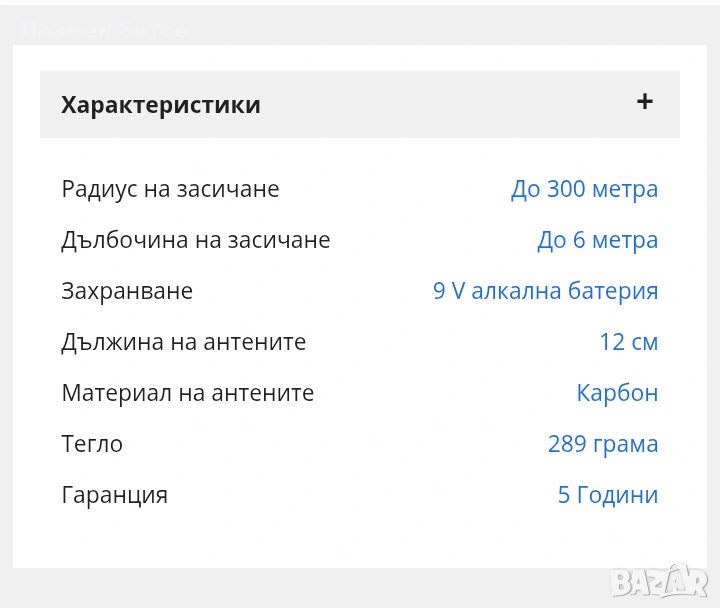
Task: Select the 'Захранване' row label
Action: pyautogui.click(x=127, y=291)
